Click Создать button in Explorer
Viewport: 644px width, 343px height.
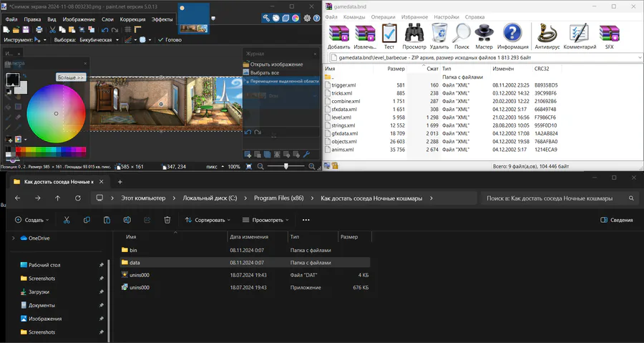click(31, 220)
